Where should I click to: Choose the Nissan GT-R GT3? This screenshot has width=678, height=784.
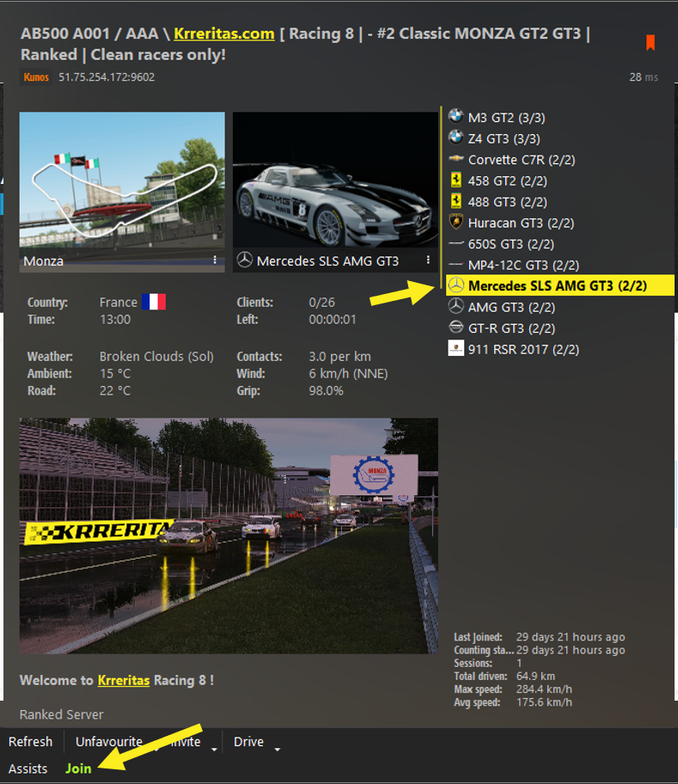(x=508, y=328)
